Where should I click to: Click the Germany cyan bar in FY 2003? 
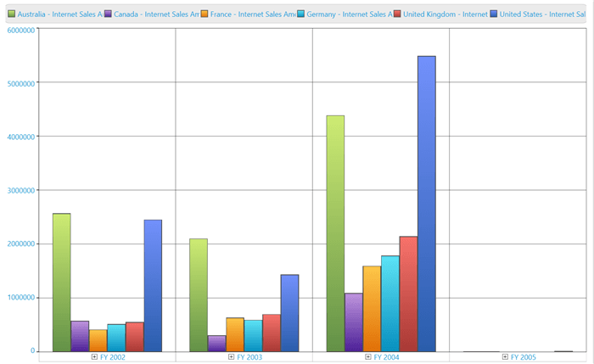click(253, 336)
